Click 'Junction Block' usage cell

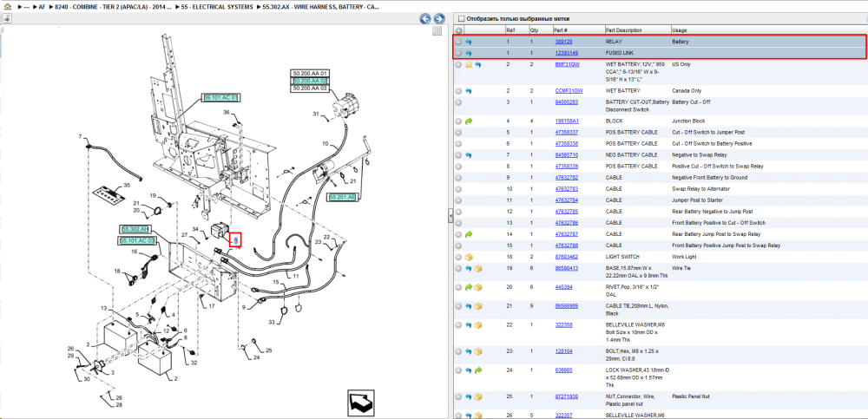[688, 121]
